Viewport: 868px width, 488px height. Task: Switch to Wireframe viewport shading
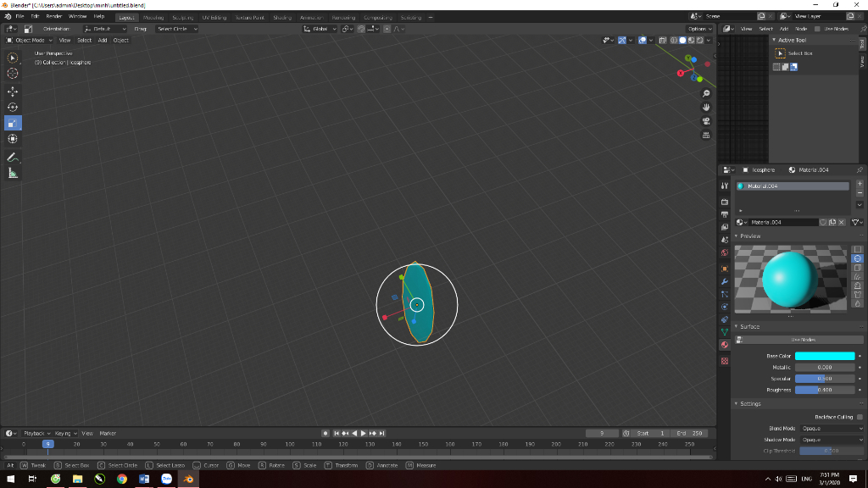[674, 41]
